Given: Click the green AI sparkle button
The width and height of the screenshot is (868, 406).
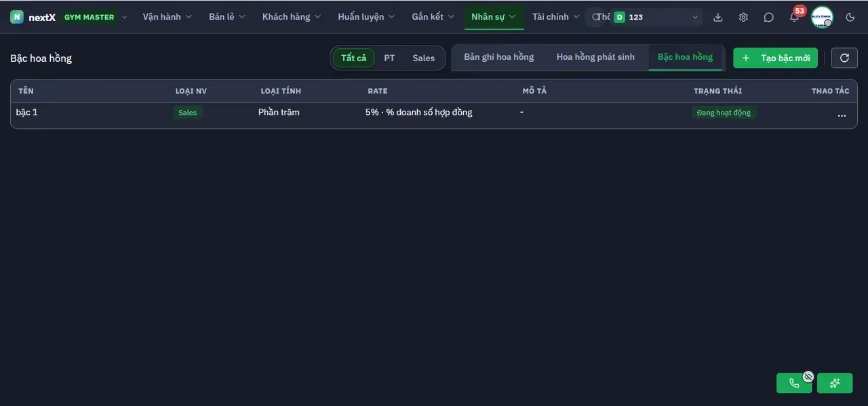Looking at the screenshot, I should click(835, 383).
